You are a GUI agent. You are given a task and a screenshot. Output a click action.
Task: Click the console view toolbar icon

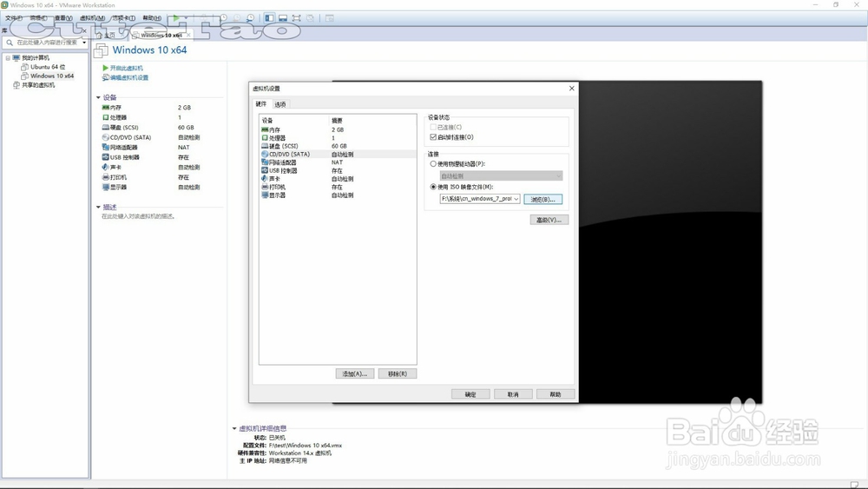(329, 17)
